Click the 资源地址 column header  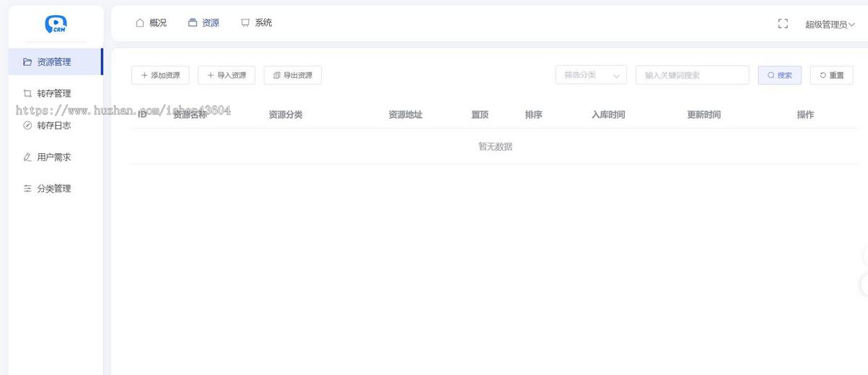405,115
